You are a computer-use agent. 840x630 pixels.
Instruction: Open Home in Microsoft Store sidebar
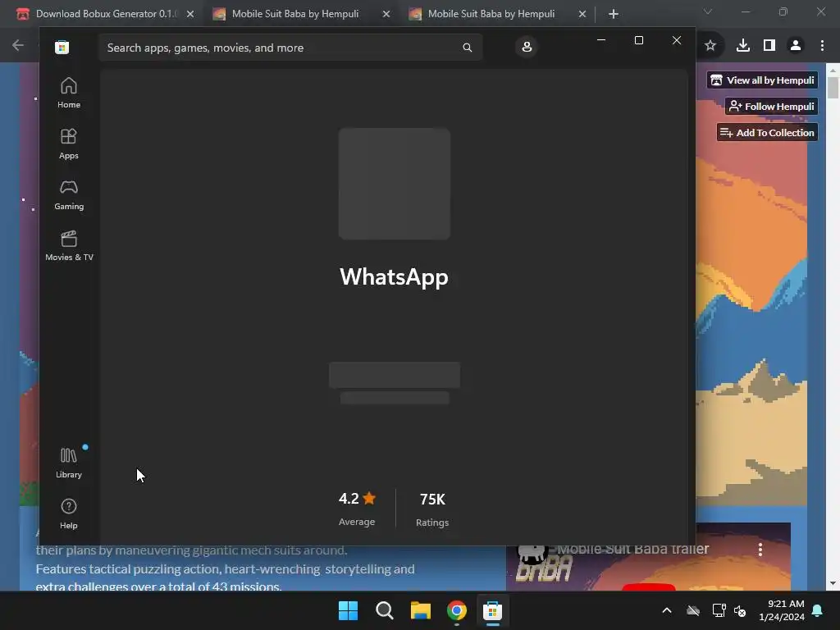pyautogui.click(x=69, y=94)
